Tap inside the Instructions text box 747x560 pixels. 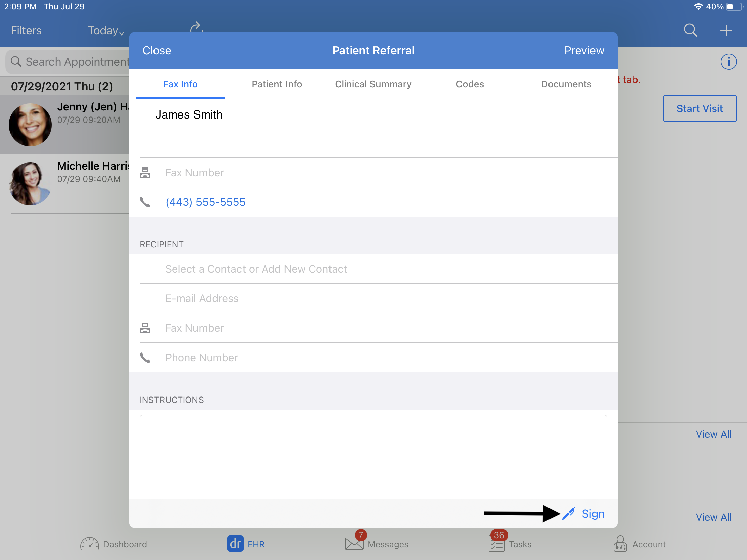(x=373, y=457)
